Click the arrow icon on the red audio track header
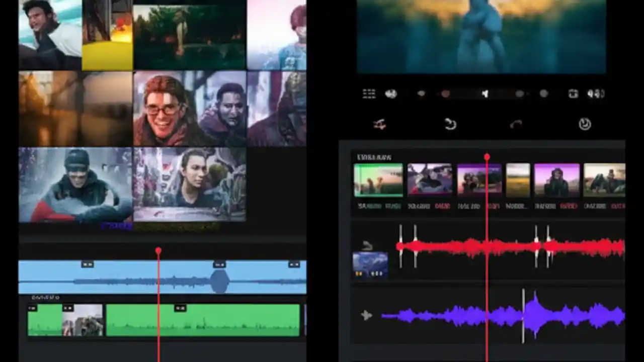This screenshot has width=644, height=362. coord(366,245)
